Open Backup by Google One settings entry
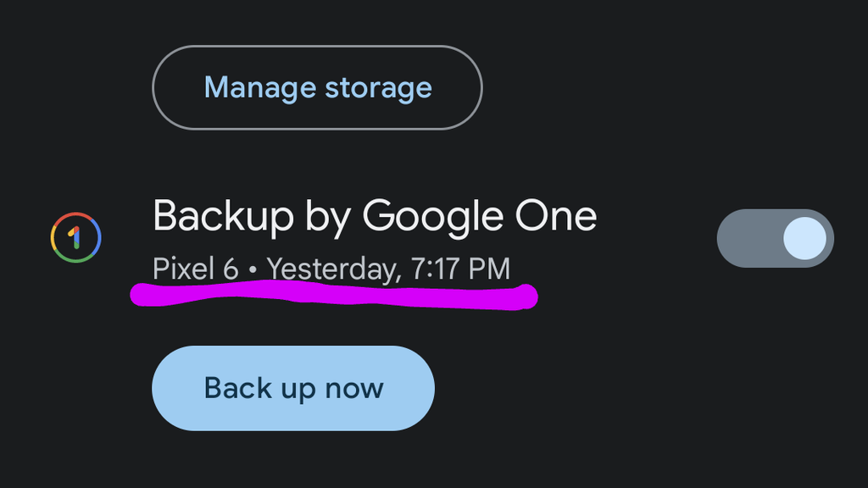The height and width of the screenshot is (488, 868). coord(376,217)
